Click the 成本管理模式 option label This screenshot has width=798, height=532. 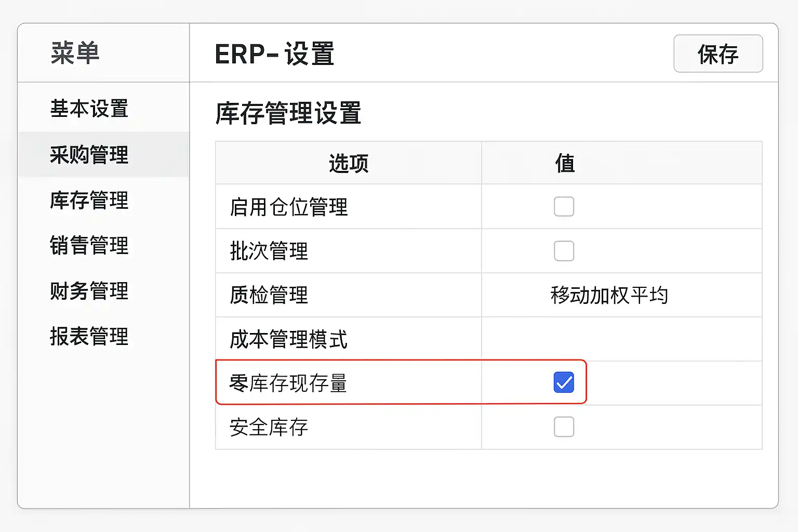(288, 339)
